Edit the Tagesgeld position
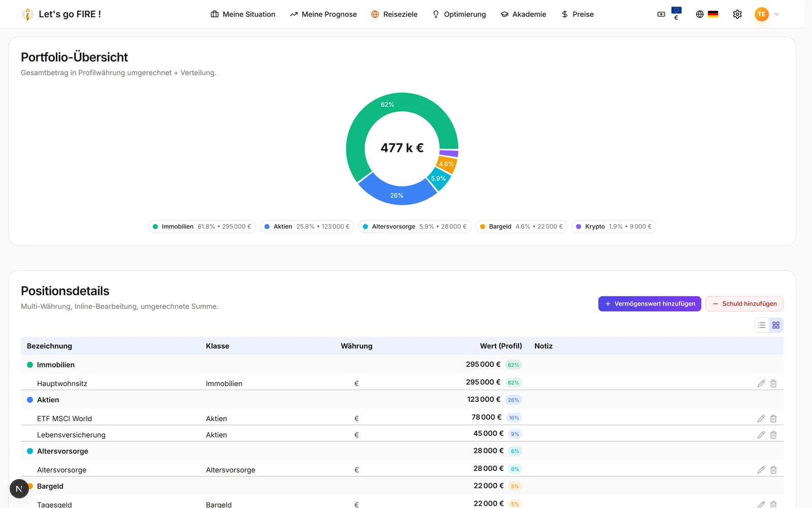This screenshot has width=812, height=508. pos(761,504)
